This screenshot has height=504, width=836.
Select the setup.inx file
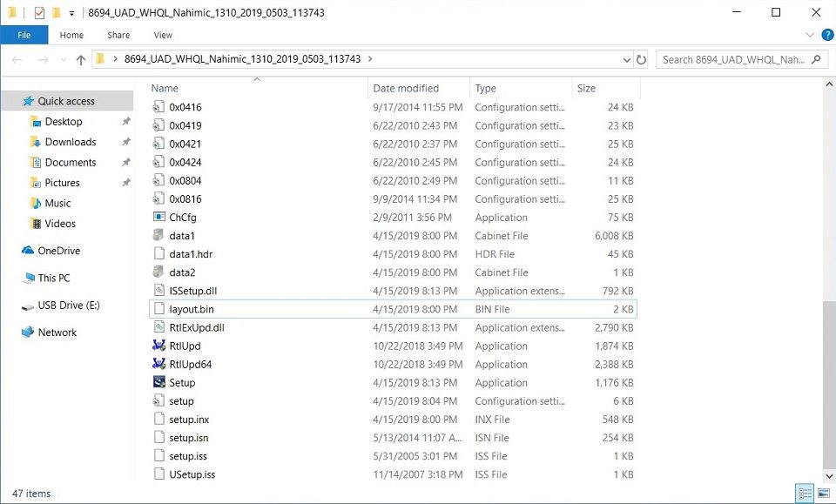[x=393, y=420]
